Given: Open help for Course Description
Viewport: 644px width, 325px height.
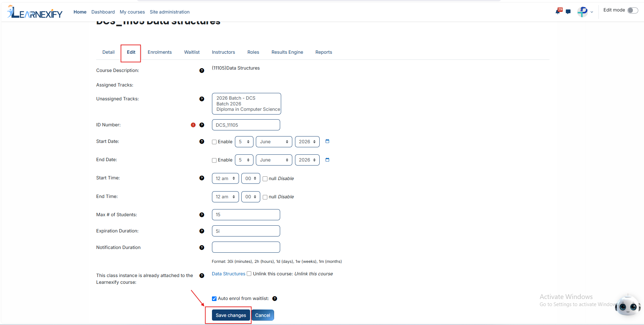Looking at the screenshot, I should click(x=202, y=71).
